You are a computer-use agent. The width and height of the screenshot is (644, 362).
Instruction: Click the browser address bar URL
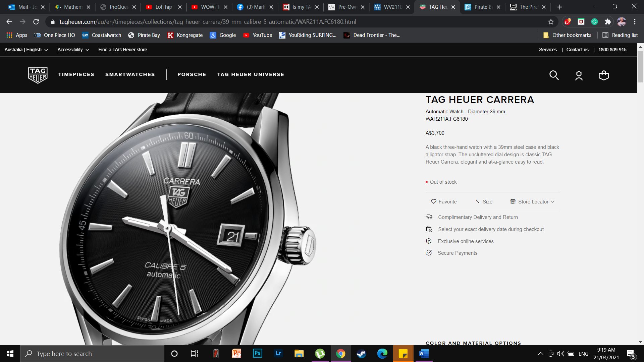[208, 22]
